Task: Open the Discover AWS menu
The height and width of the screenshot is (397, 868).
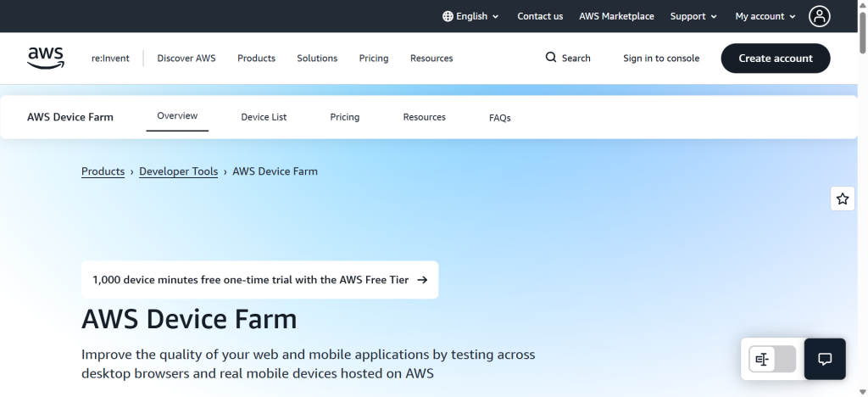Action: click(x=186, y=59)
